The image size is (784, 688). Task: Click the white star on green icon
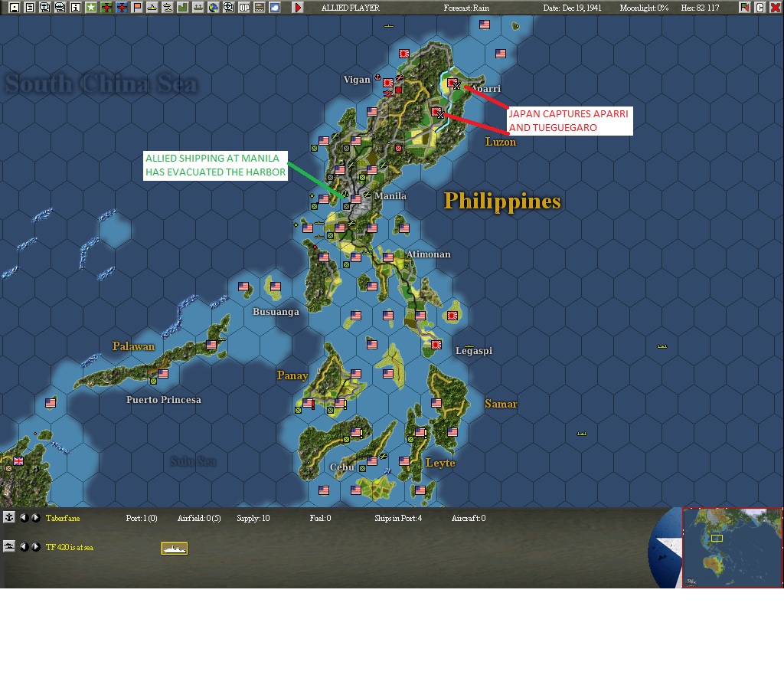[91, 8]
